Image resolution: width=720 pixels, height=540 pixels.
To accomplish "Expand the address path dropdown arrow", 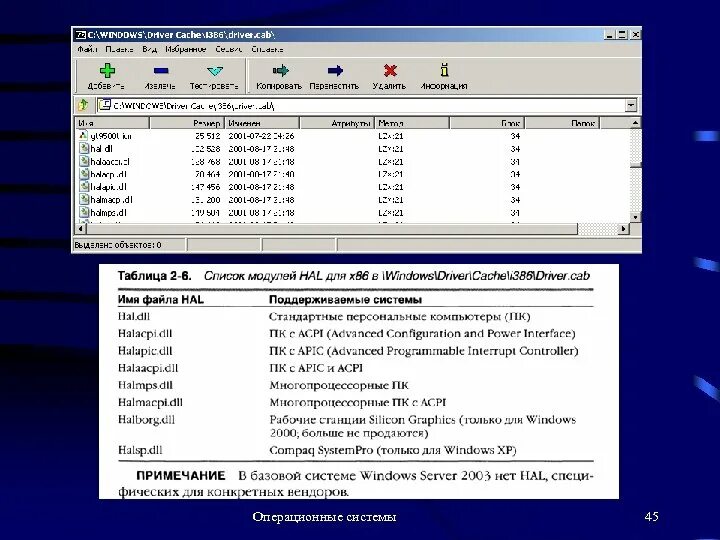I will tap(631, 105).
